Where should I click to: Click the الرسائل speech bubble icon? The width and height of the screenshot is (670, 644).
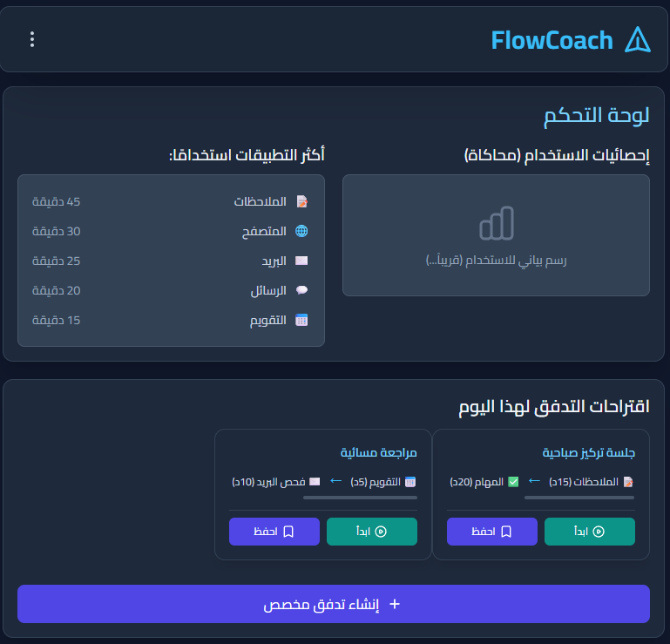tap(301, 290)
